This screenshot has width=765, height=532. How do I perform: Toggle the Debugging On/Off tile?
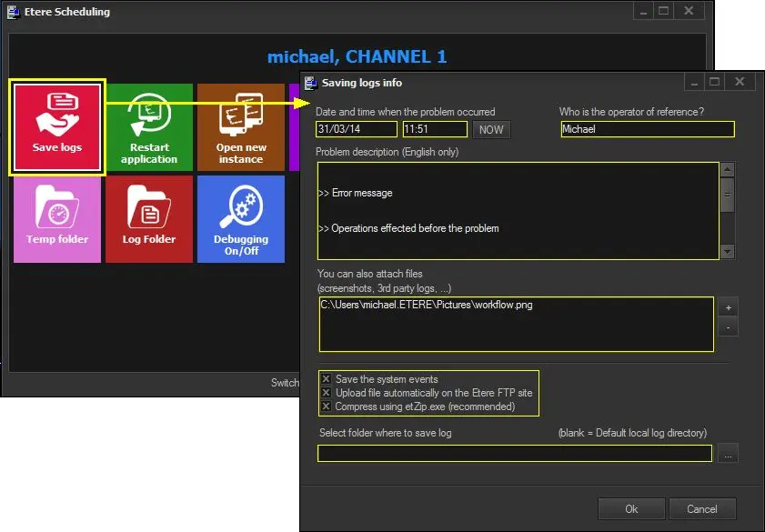(x=241, y=218)
